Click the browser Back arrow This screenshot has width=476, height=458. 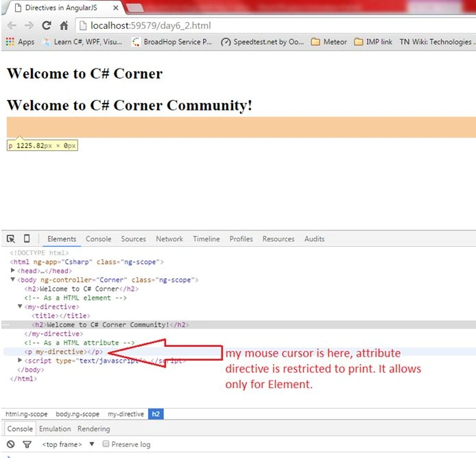(12, 25)
